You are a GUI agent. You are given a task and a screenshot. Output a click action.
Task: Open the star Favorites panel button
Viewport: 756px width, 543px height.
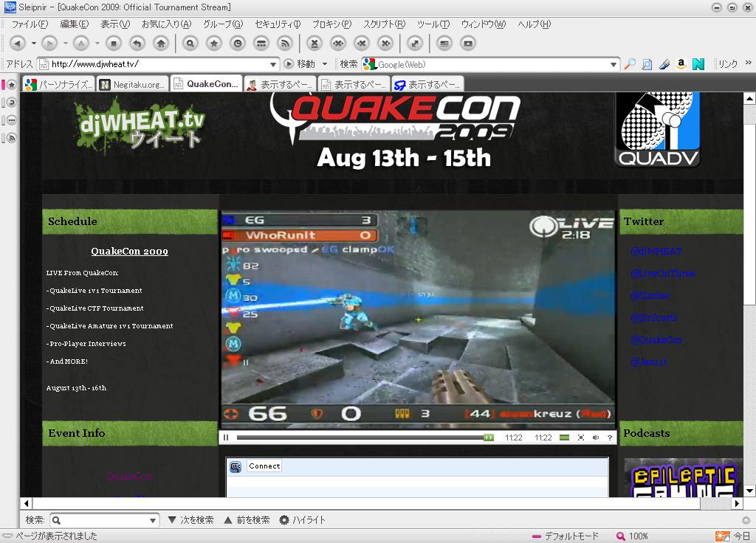click(214, 44)
